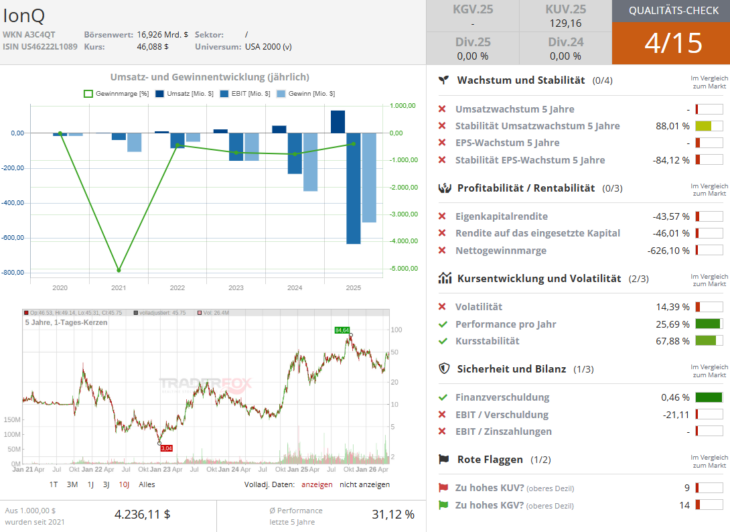Switch price chart to Alles range
The height and width of the screenshot is (532, 730).
point(147,485)
